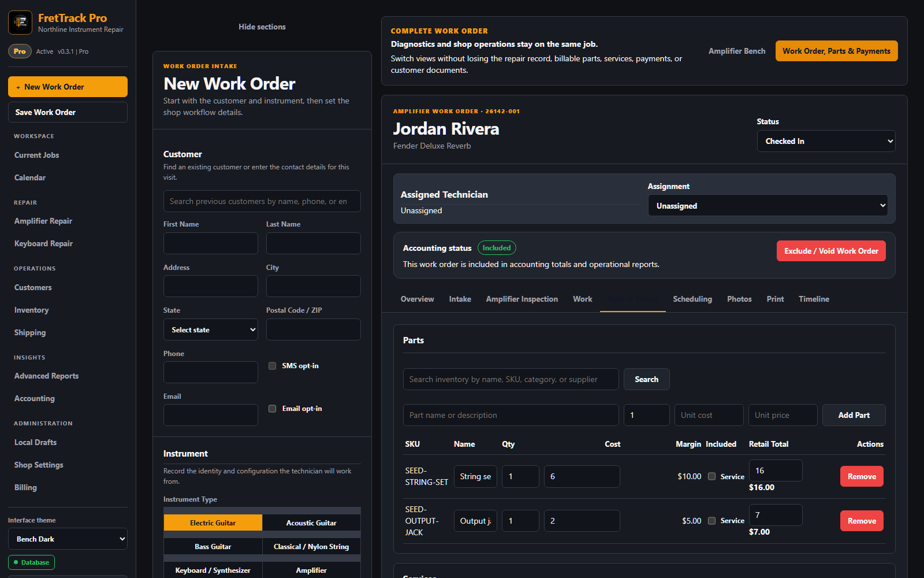
Task: Open the Assignment dropdown Unassigned
Action: 767,205
